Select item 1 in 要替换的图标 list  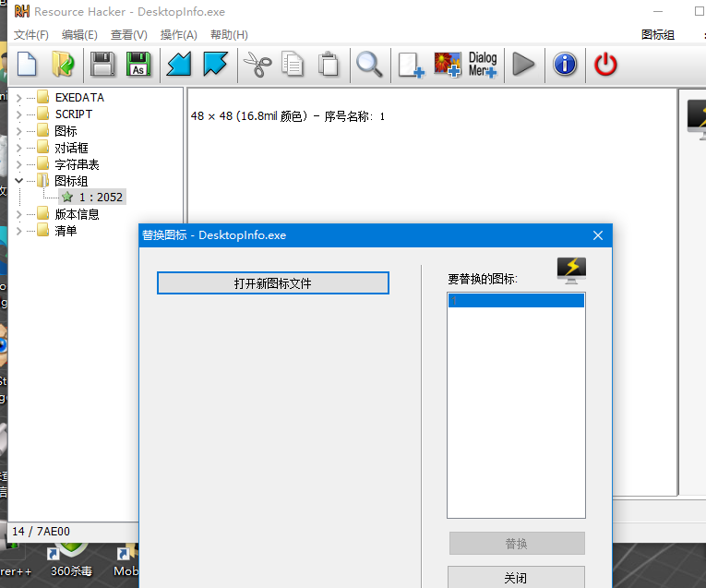515,301
